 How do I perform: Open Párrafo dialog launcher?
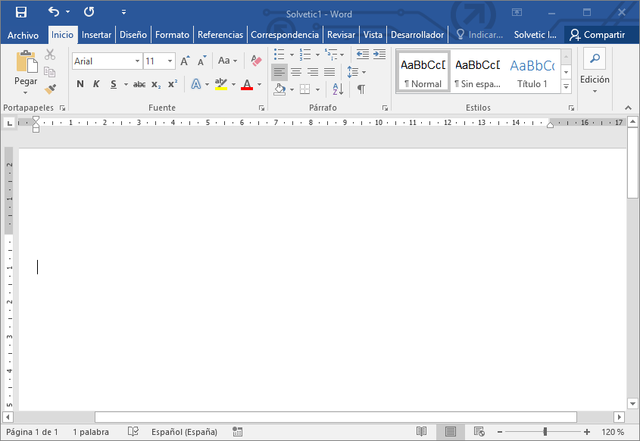(x=385, y=108)
